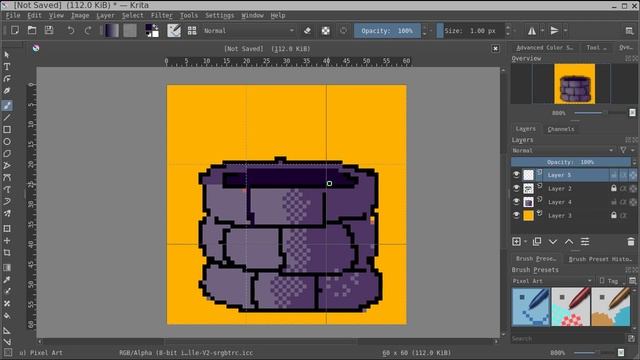This screenshot has width=640, height=360.
Task: Redo the last action
Action: [x=88, y=30]
